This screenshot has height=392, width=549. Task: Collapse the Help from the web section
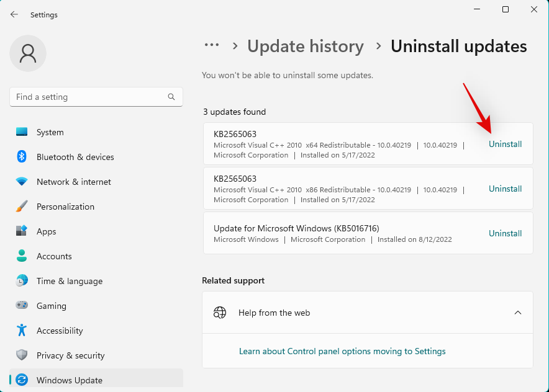(x=518, y=313)
